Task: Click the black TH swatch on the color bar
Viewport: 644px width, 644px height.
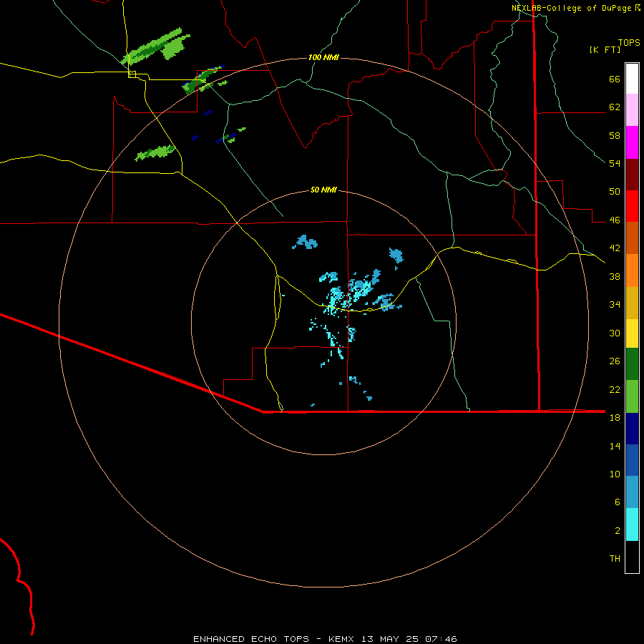Action: (632, 557)
